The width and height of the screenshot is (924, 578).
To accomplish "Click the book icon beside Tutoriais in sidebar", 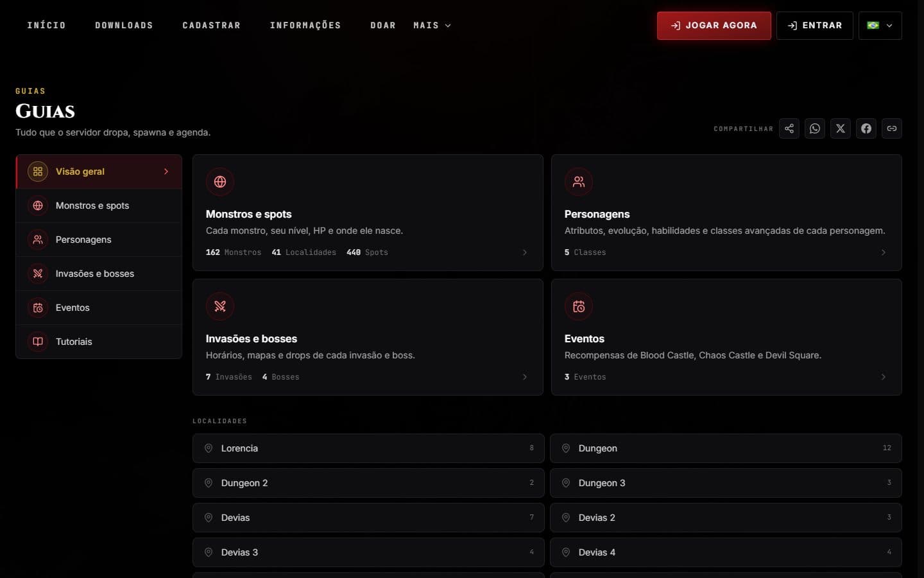I will tap(38, 342).
